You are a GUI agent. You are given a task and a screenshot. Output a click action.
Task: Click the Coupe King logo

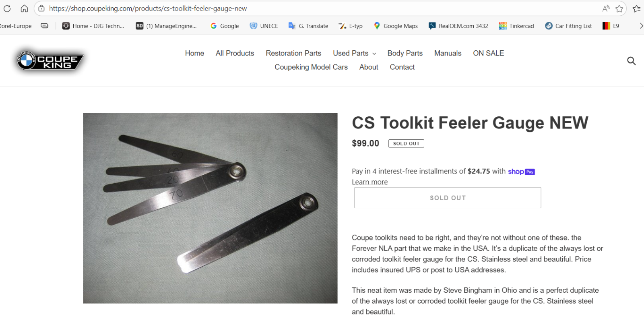click(x=50, y=61)
